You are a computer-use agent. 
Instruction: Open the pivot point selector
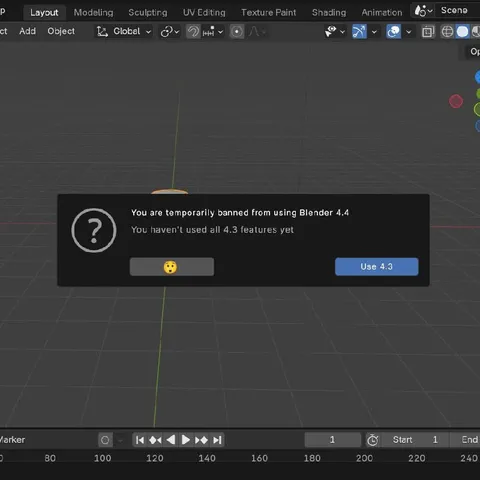[170, 32]
